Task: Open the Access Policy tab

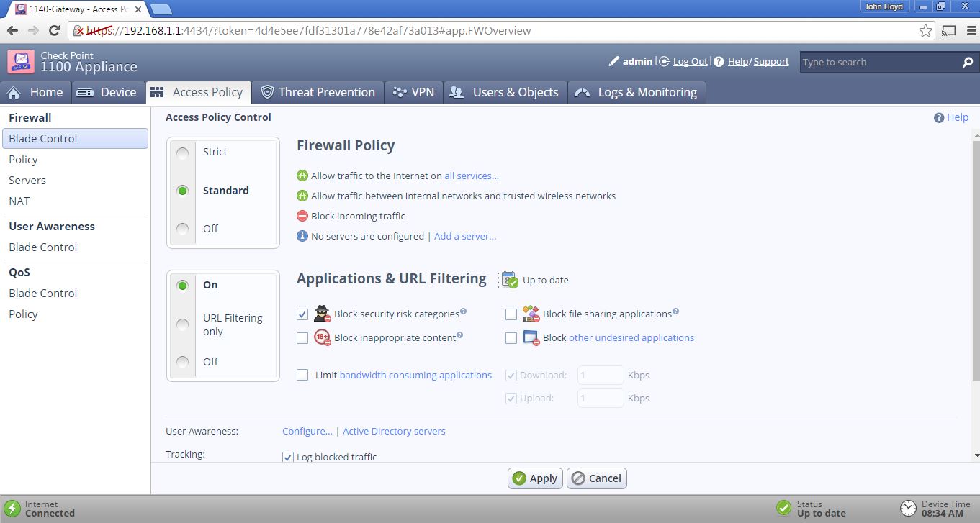Action: (x=198, y=92)
